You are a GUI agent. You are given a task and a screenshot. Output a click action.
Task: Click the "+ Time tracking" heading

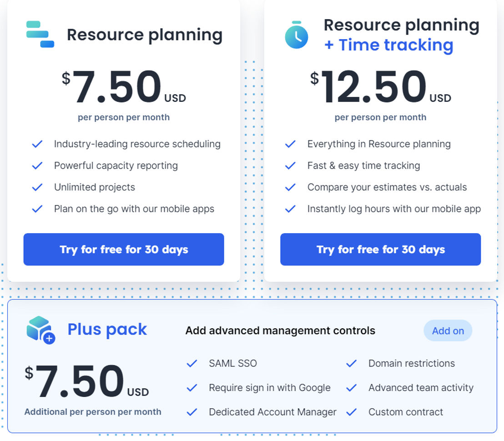[388, 45]
